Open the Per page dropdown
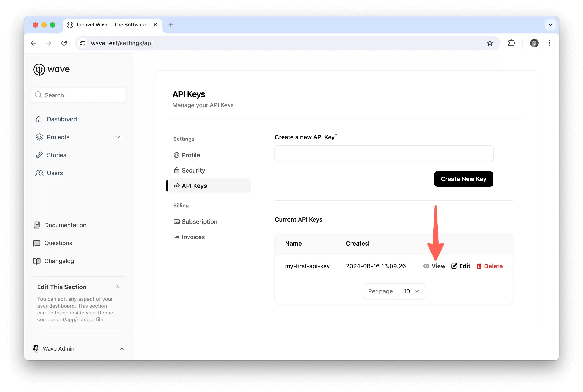The height and width of the screenshot is (392, 583). [x=411, y=291]
